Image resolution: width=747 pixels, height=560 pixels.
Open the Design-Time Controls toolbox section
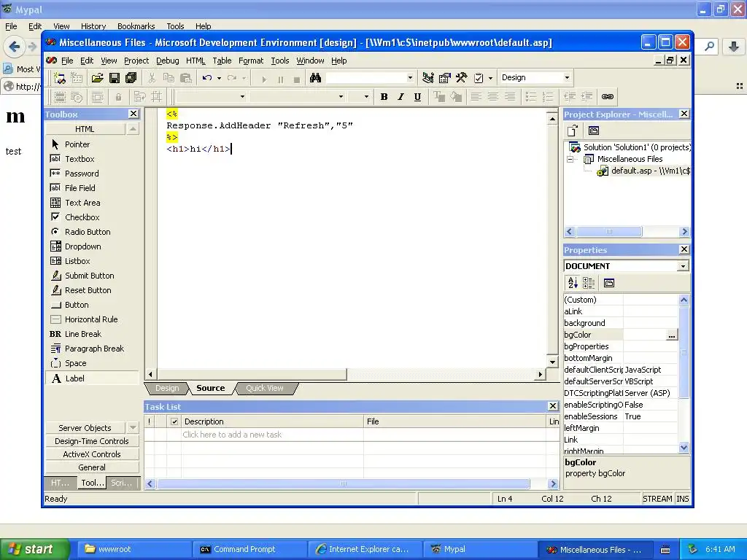tap(92, 441)
